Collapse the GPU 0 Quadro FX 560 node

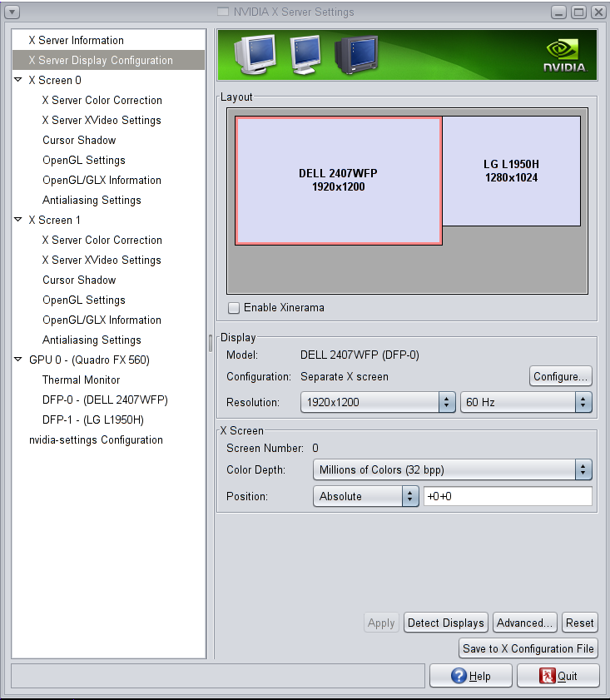(18, 360)
